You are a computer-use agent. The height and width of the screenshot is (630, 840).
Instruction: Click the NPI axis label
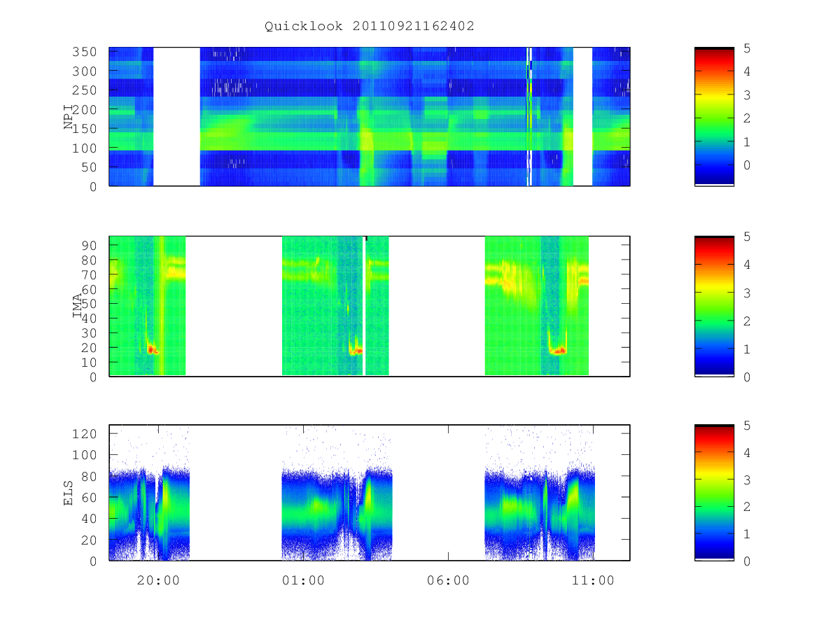(69, 117)
